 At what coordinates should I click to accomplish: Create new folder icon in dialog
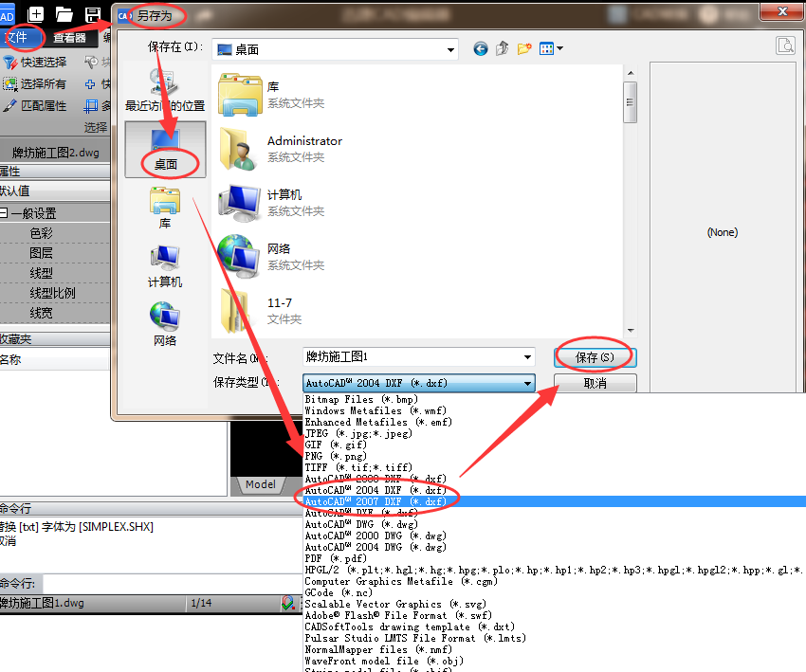[x=524, y=48]
